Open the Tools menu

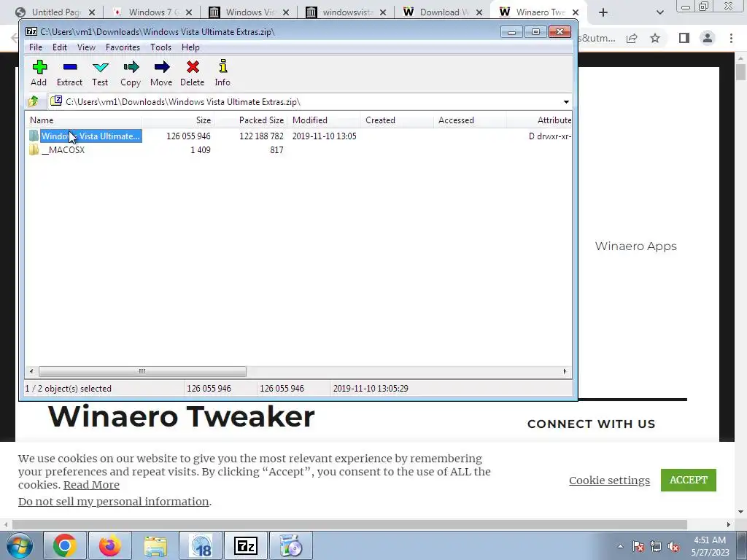(x=160, y=47)
